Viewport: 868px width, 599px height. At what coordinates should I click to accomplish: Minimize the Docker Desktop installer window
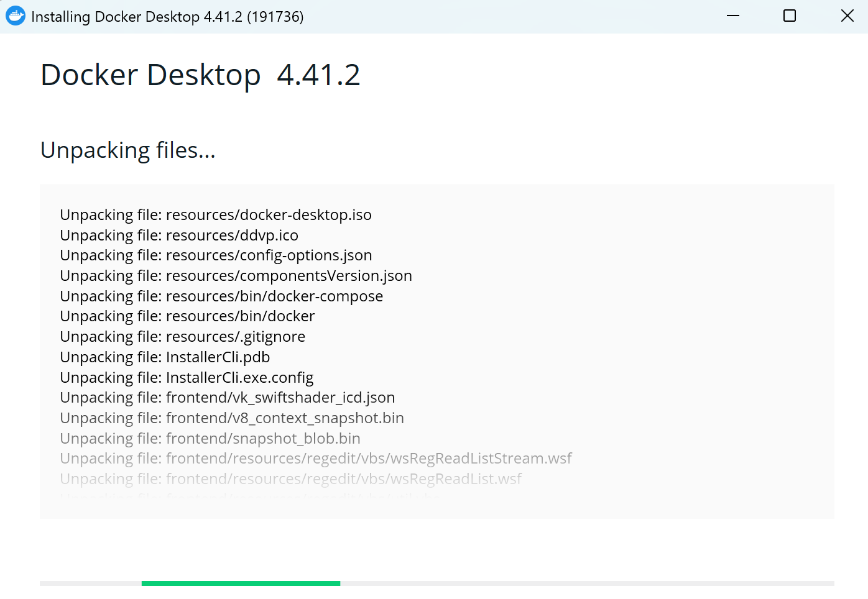point(733,16)
